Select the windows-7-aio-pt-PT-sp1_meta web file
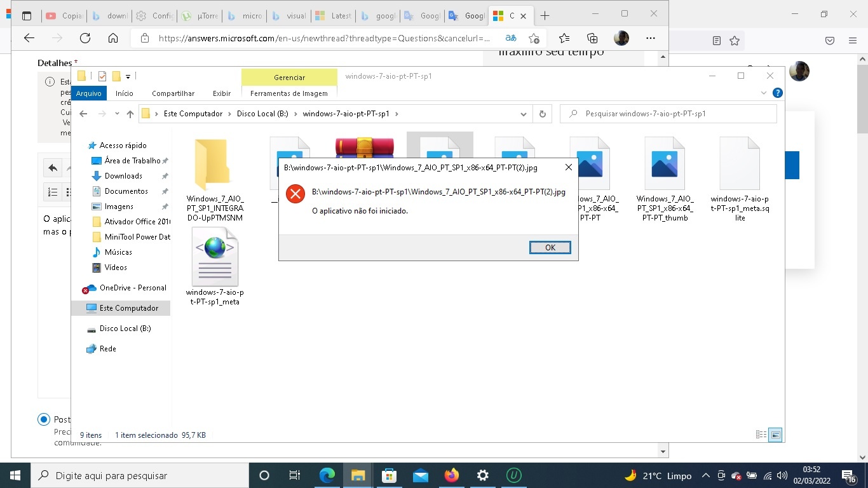 point(215,267)
